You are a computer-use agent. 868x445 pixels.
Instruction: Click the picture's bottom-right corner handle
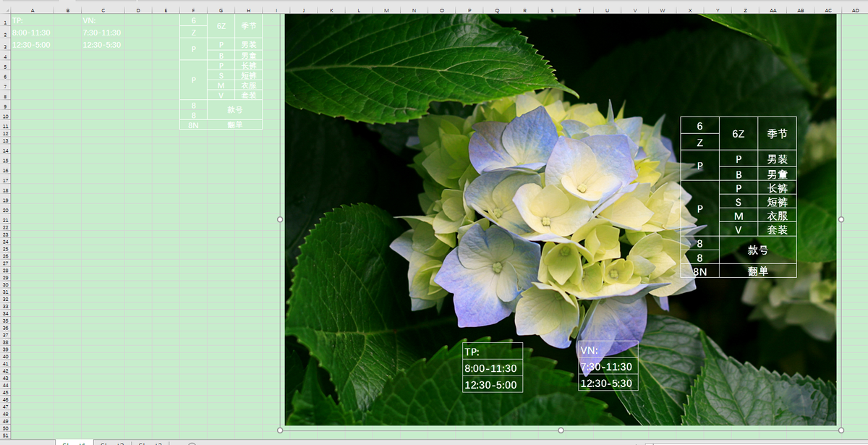point(841,430)
